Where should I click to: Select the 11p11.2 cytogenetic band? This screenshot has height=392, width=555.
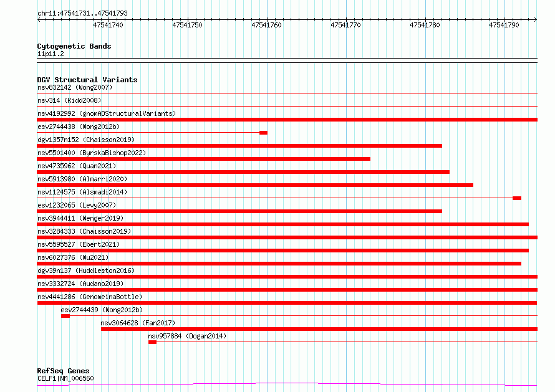pyautogui.click(x=51, y=54)
